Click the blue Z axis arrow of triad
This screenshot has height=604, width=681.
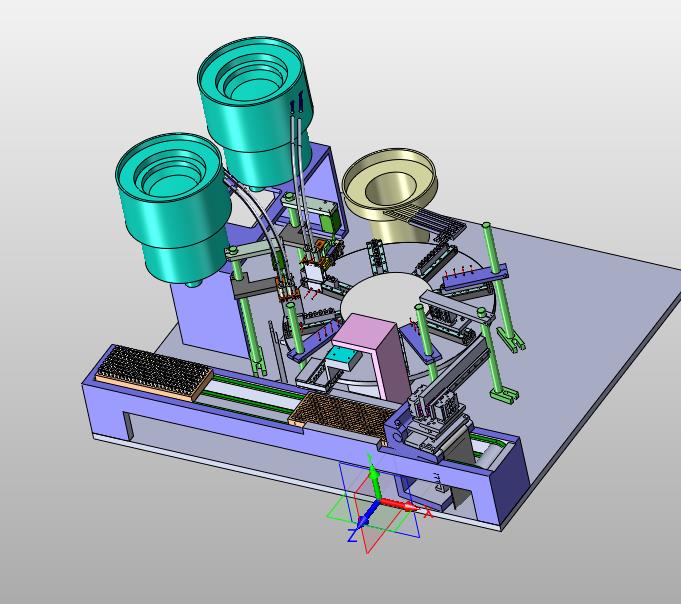click(x=367, y=515)
